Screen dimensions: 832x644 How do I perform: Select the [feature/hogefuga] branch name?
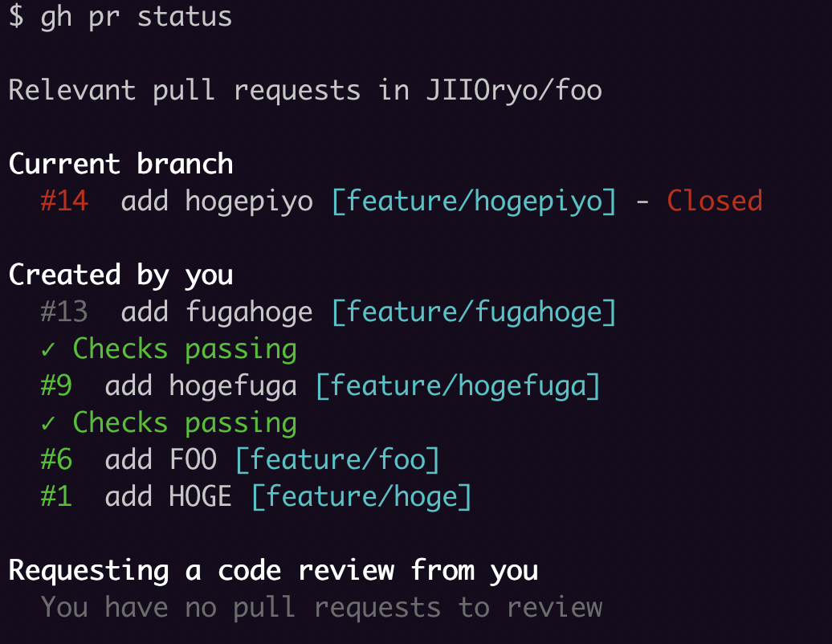click(x=458, y=386)
